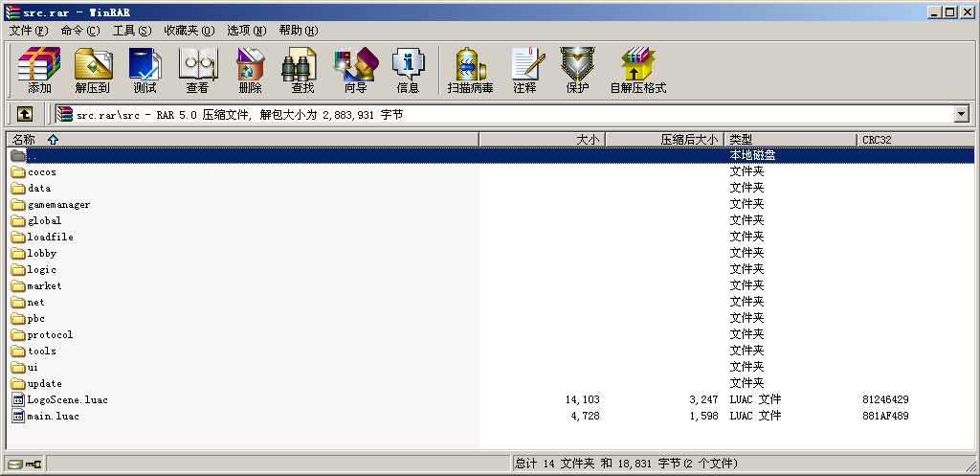Screen dimensions: 980x476
Task: Click the main.luac file icon
Action: (18, 416)
